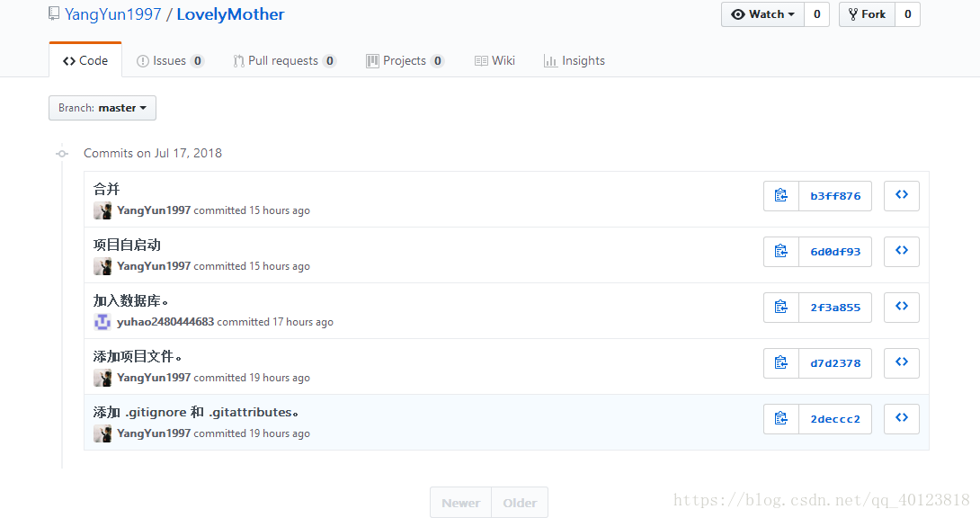
Task: Click the avatar beside the .gitignore commit
Action: coord(102,433)
